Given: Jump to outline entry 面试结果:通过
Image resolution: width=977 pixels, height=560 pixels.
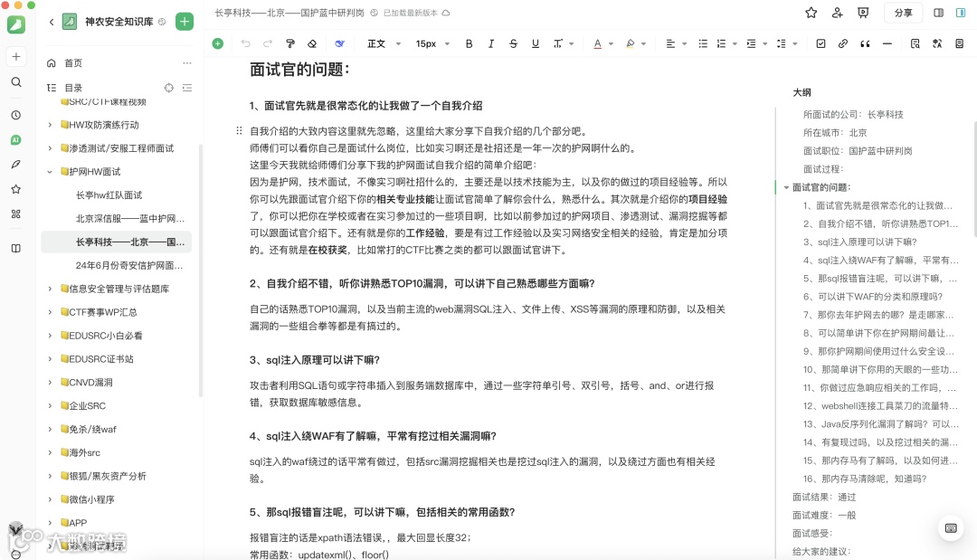Looking at the screenshot, I should tap(824, 497).
